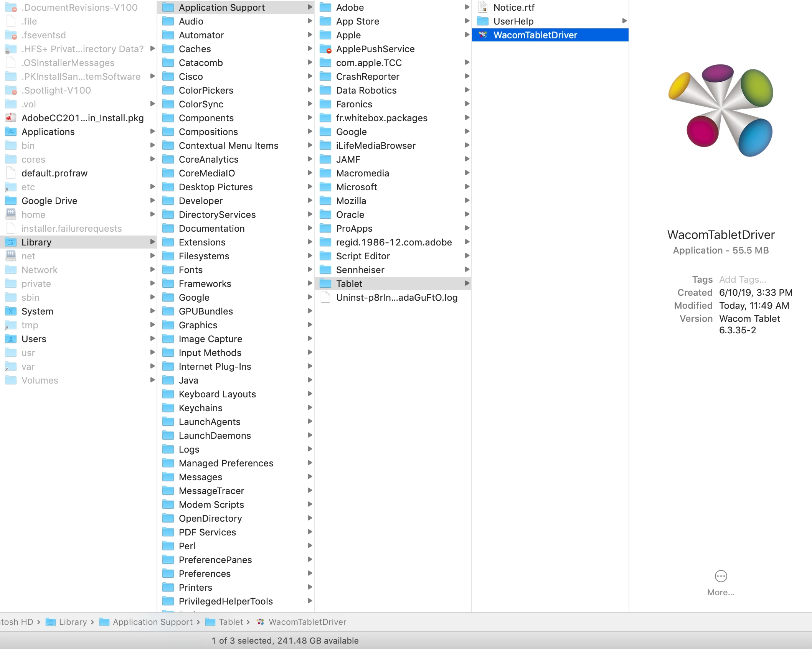This screenshot has width=812, height=649.
Task: Click the home network volume icon
Action: coord(11,214)
